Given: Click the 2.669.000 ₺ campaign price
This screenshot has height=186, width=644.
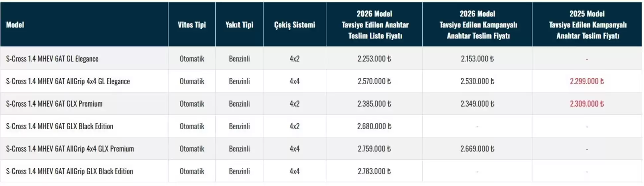Looking at the screenshot, I should [x=477, y=149].
